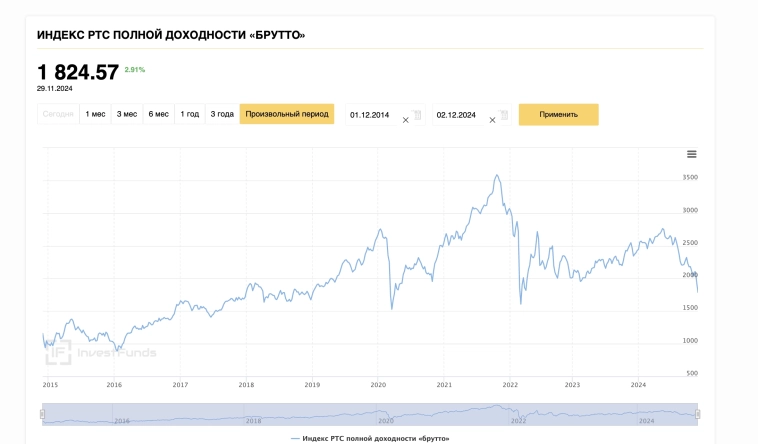Click the left navigator range handle

tap(42, 414)
